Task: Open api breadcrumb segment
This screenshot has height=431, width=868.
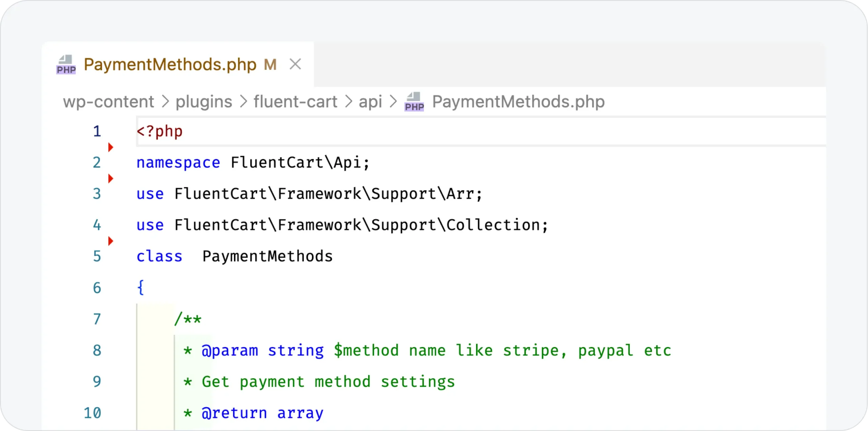Action: (370, 102)
